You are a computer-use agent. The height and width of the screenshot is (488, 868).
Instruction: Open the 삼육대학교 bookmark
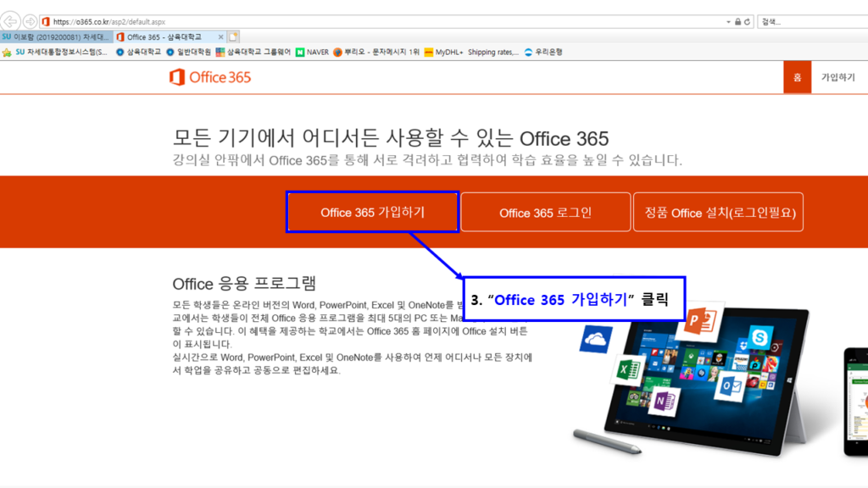138,52
